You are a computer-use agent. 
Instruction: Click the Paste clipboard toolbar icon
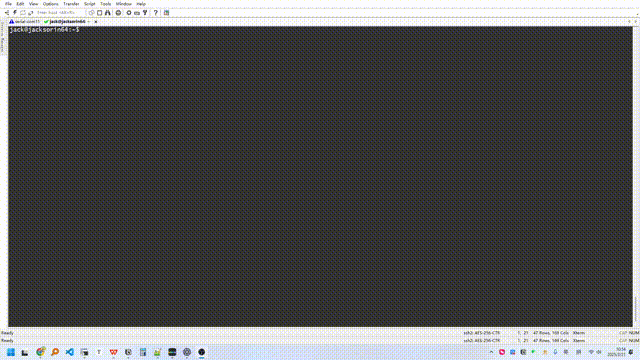pos(99,13)
